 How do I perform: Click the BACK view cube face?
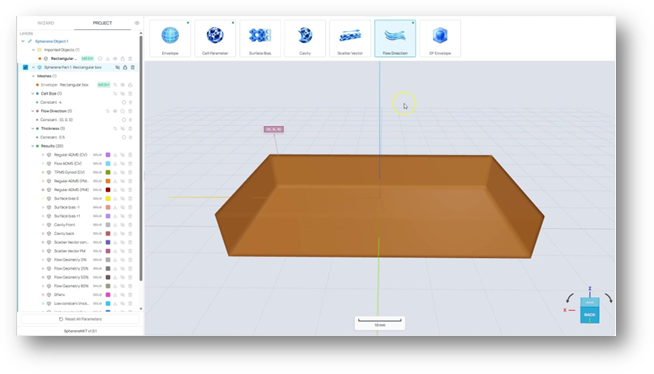589,315
